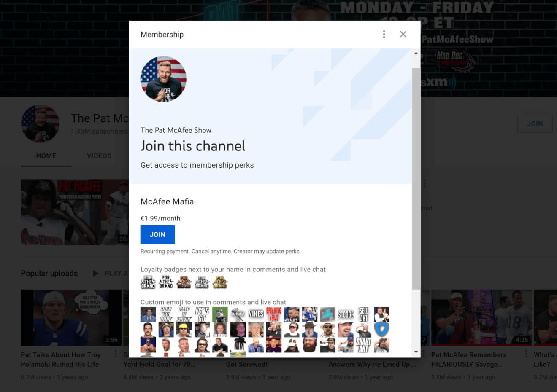Switch to the VIDEOS tab
Screen dimensions: 557x392
click(99, 156)
